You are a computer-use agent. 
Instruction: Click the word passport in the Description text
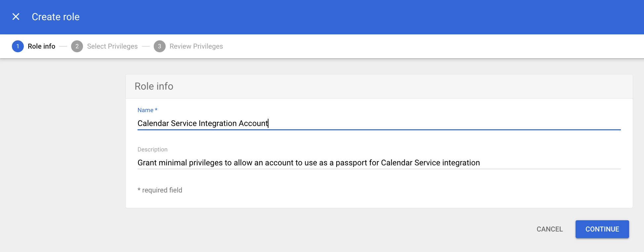point(351,163)
